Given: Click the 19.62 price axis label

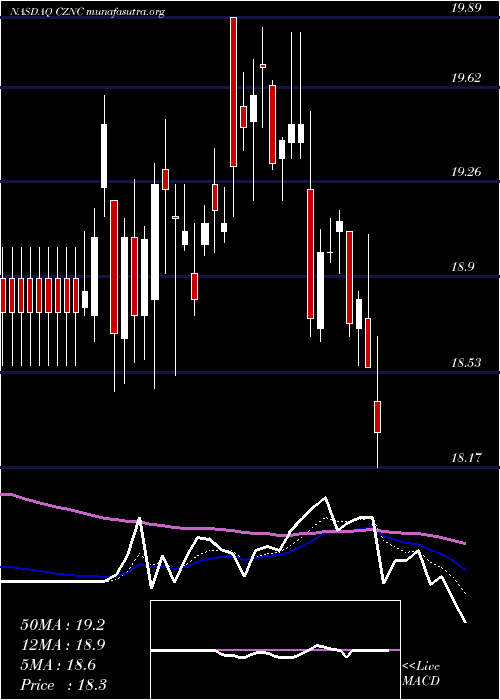Looking at the screenshot, I should [466, 78].
